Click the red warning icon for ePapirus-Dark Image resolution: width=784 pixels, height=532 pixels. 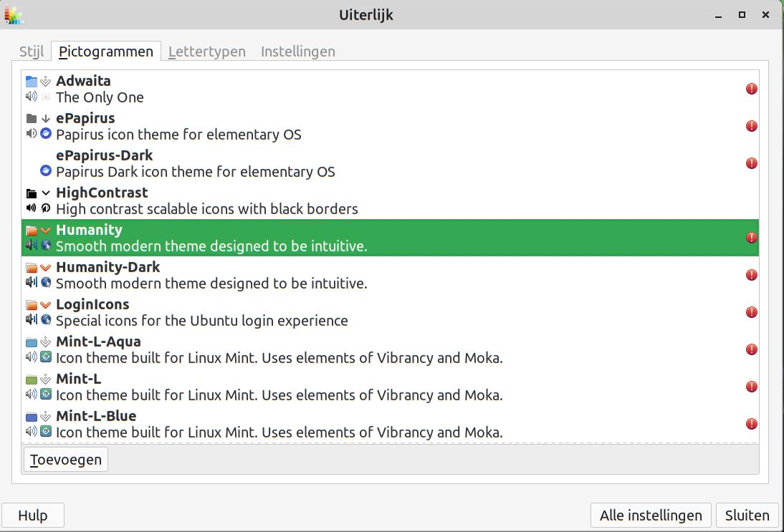(752, 163)
